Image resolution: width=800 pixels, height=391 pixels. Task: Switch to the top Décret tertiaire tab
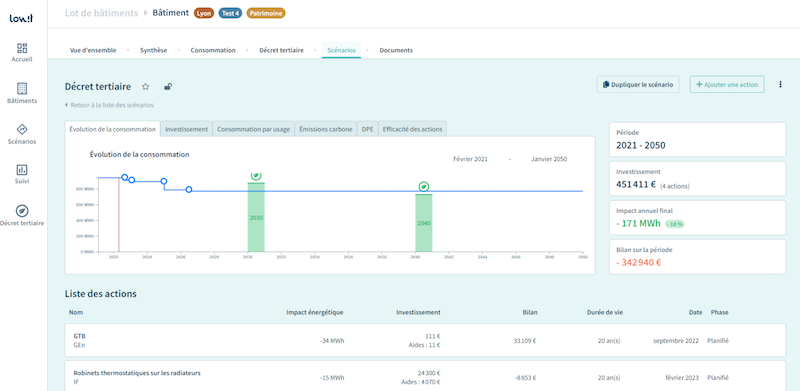tap(281, 51)
